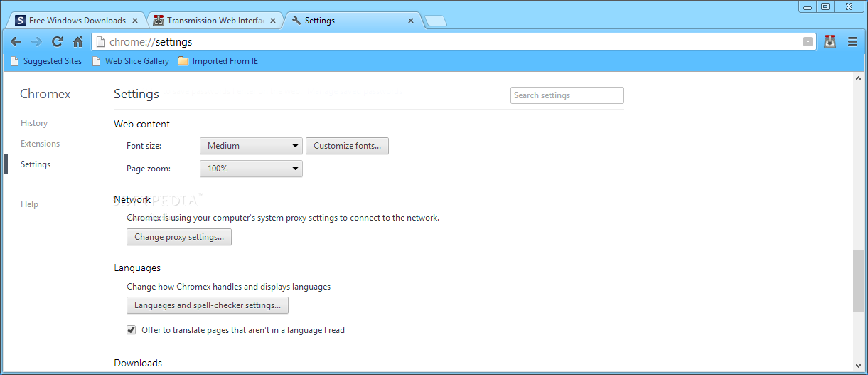This screenshot has height=375, width=868.
Task: Close the Settings tab
Action: (410, 21)
